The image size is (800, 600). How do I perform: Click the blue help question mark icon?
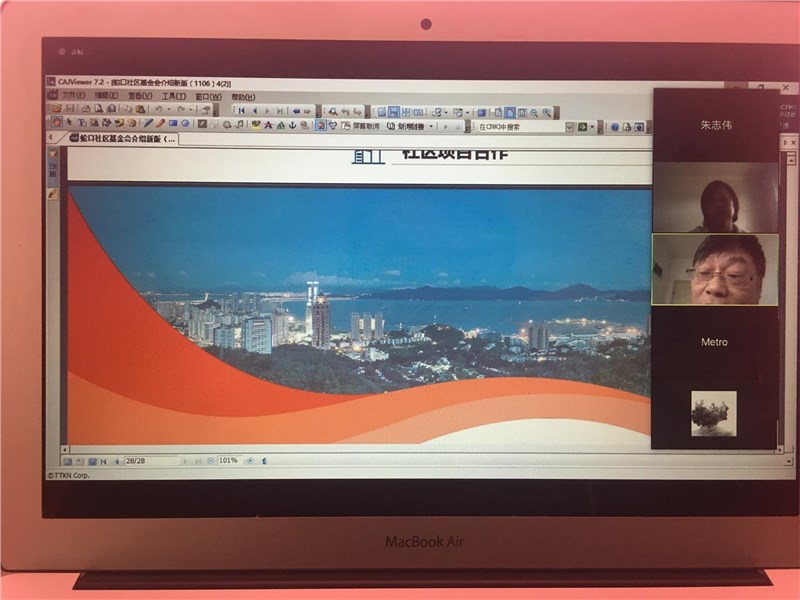click(613, 127)
